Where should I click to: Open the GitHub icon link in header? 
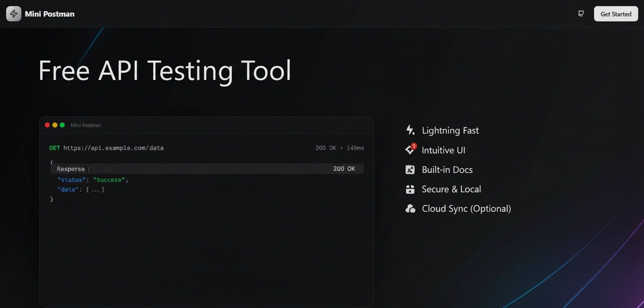click(x=581, y=14)
